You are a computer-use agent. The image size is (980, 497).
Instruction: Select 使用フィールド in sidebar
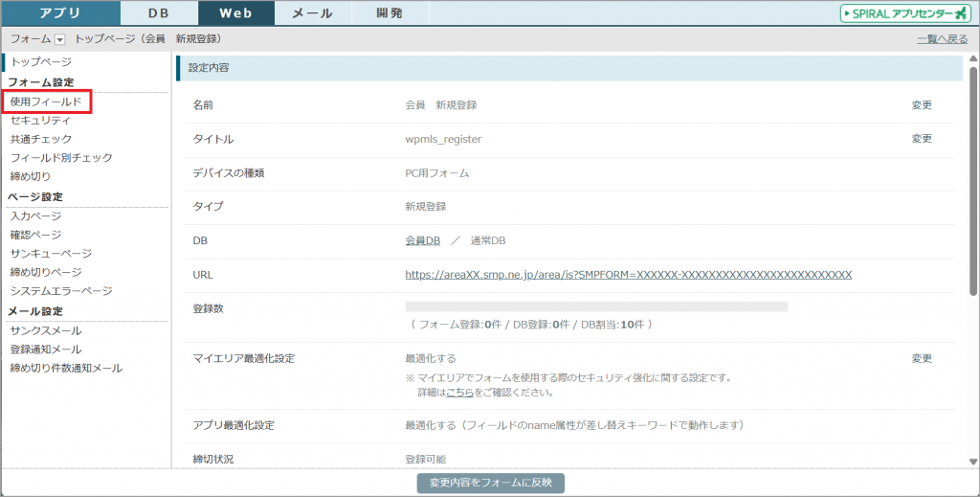click(x=46, y=102)
